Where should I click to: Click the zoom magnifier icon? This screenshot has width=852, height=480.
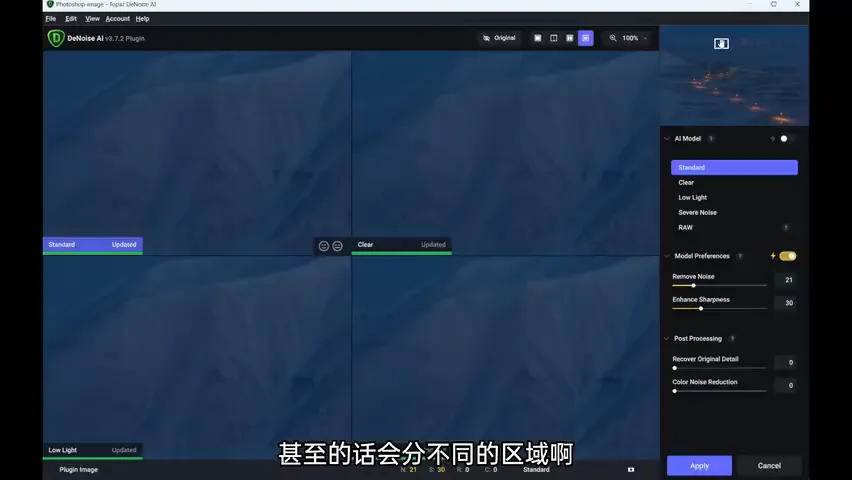(x=612, y=38)
